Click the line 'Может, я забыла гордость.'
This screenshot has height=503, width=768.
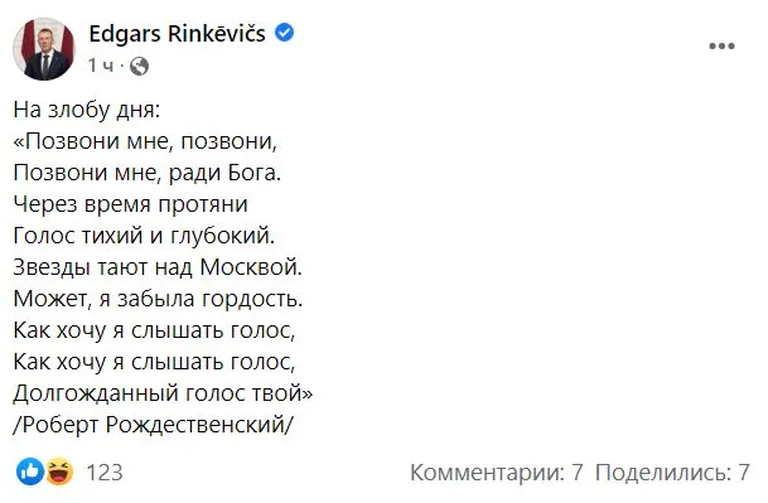click(158, 299)
